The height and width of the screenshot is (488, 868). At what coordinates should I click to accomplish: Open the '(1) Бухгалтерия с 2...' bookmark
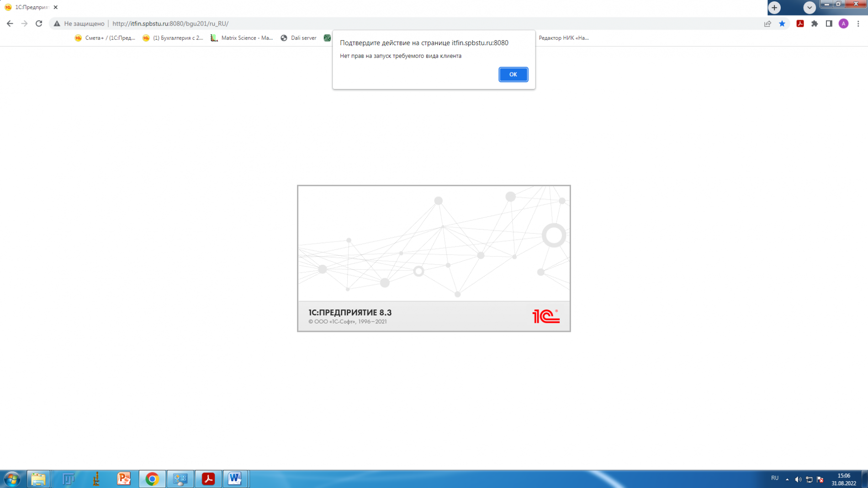173,38
